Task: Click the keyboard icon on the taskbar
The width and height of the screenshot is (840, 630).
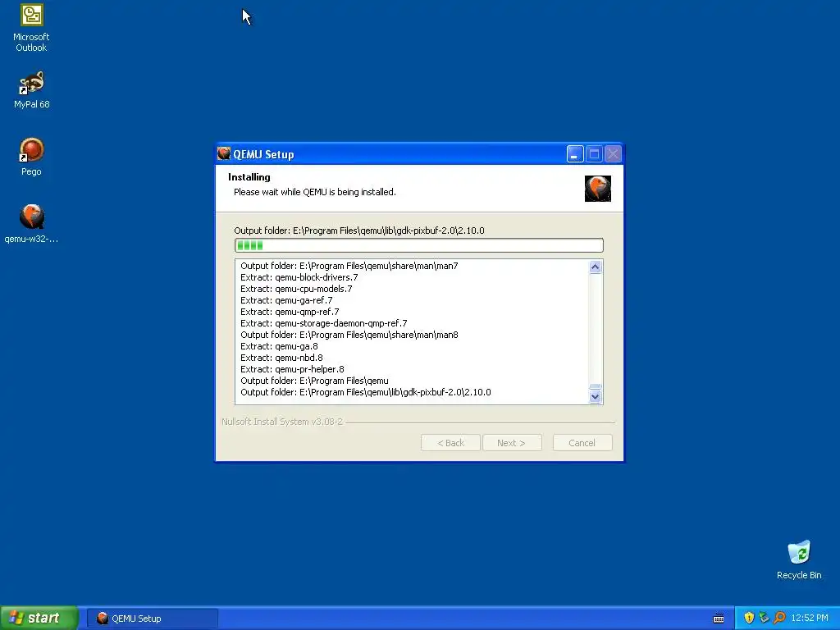Action: [x=719, y=619]
